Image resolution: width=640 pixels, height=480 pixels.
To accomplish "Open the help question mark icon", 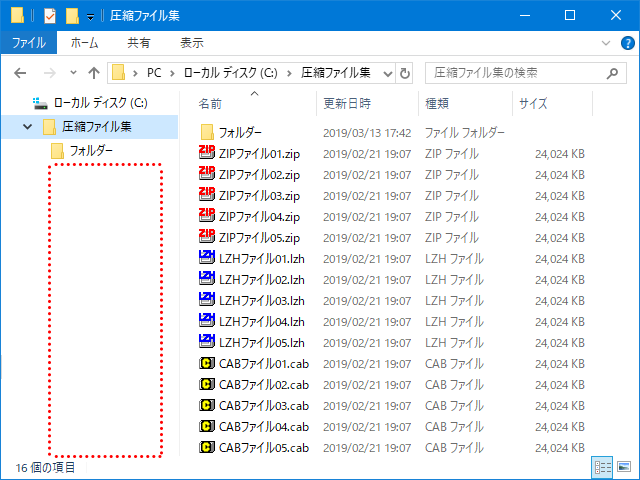I will pos(625,43).
